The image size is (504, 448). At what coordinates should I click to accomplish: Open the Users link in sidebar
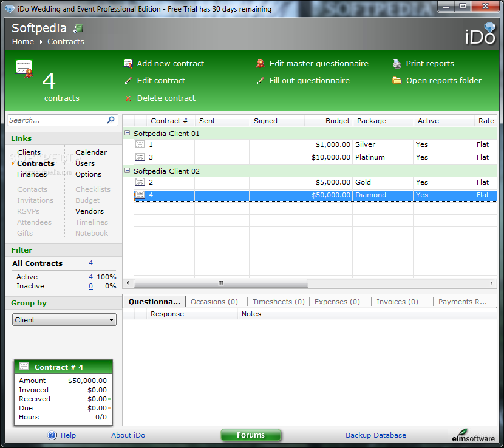coord(85,163)
